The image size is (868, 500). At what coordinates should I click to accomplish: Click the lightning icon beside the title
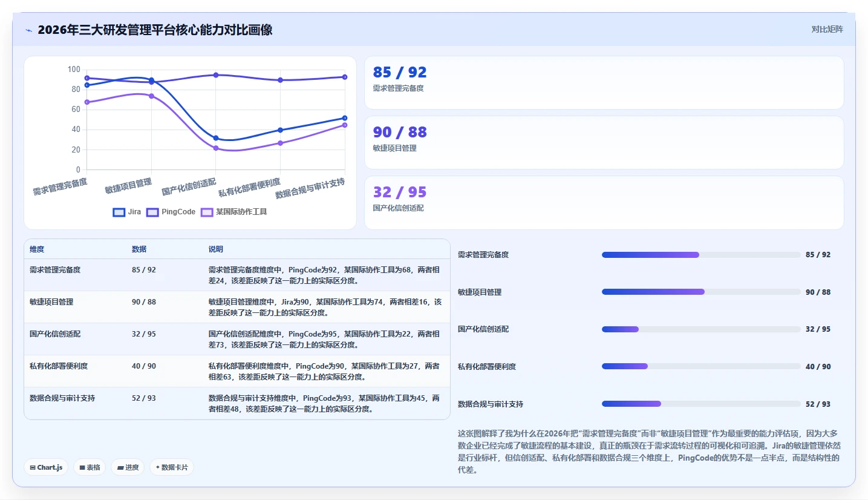[x=28, y=30]
